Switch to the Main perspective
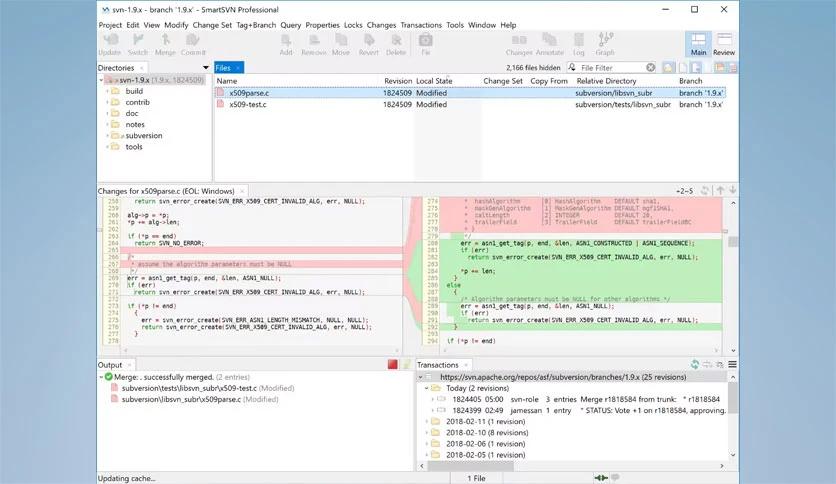The width and height of the screenshot is (836, 484). pyautogui.click(x=697, y=43)
